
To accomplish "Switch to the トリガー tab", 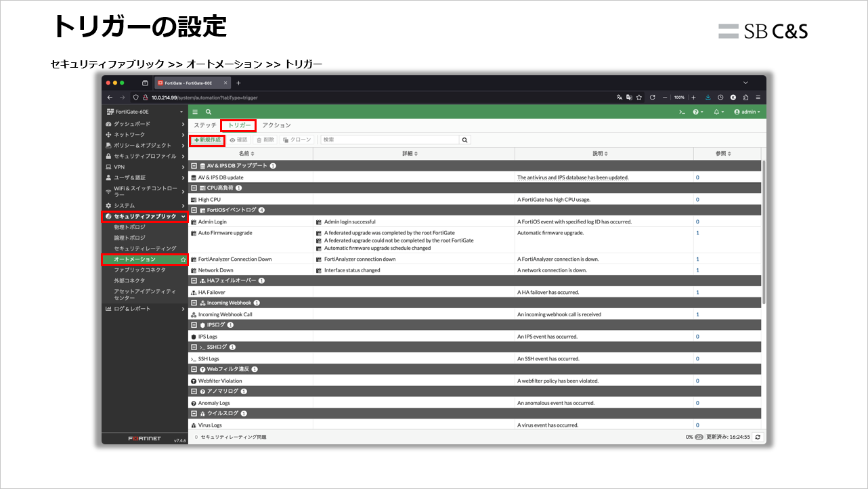I will pos(239,125).
